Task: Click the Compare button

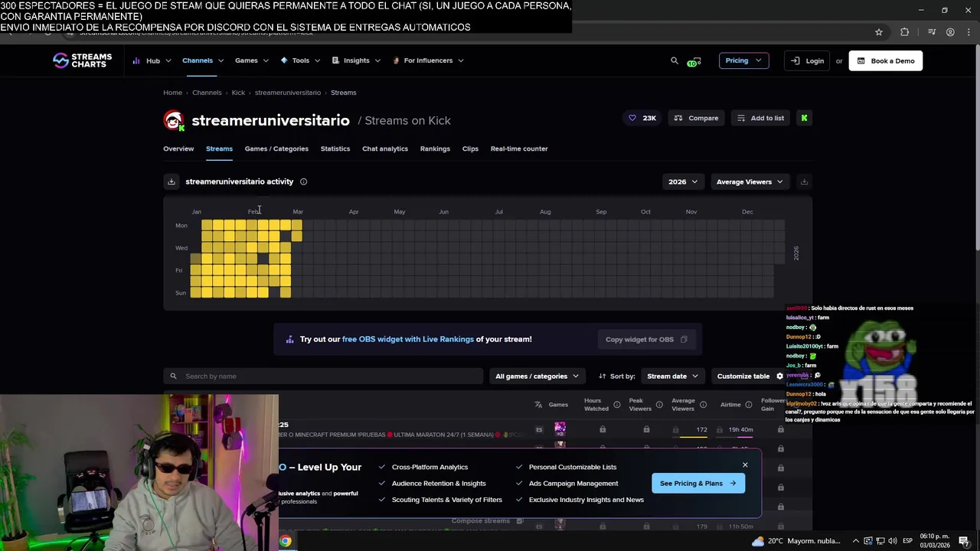Action: click(696, 118)
